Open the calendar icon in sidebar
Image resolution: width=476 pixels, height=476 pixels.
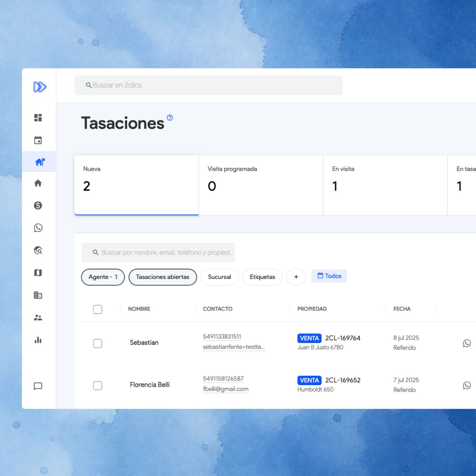38,140
